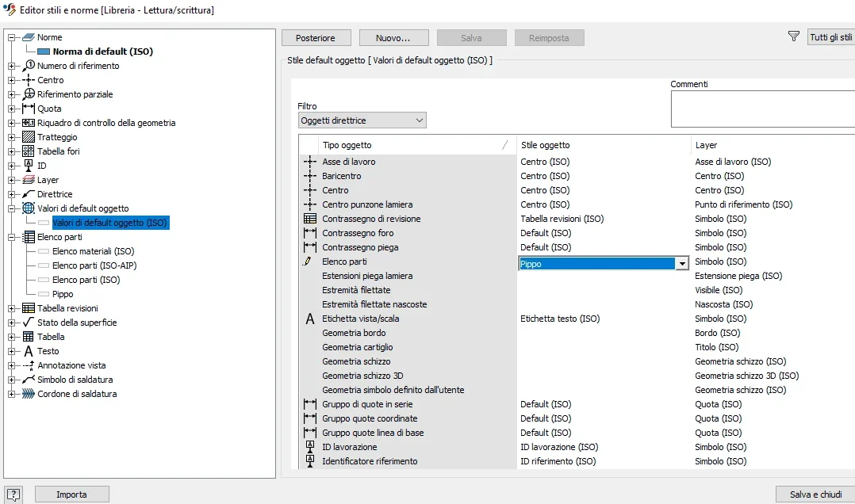Image resolution: width=855 pixels, height=504 pixels.
Task: Select Norma di default (ISO) tree item
Action: [102, 52]
